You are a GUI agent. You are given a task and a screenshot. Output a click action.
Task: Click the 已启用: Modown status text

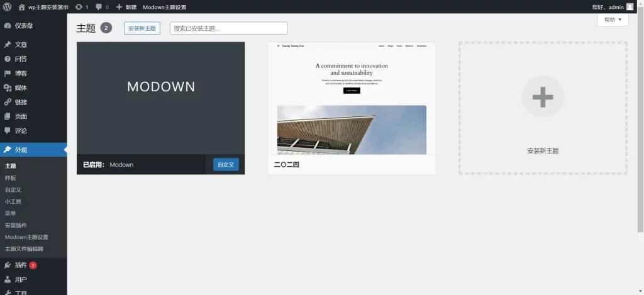point(108,165)
